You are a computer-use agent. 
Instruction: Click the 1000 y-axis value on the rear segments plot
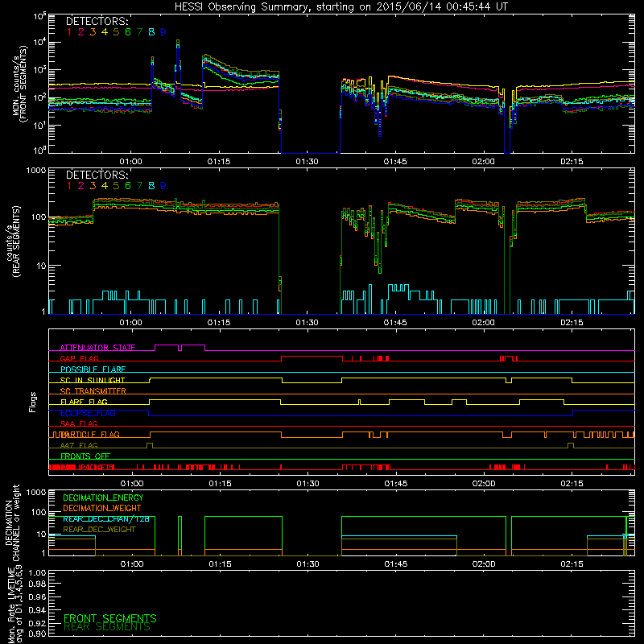(x=35, y=170)
